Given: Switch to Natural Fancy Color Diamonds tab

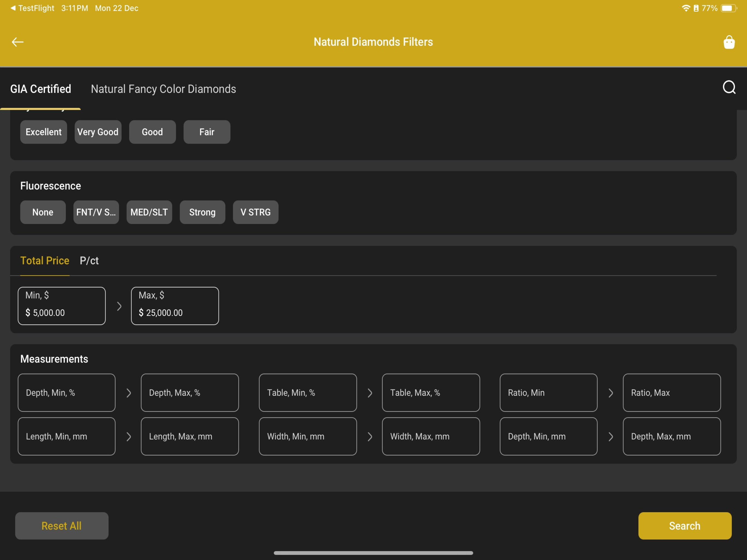Looking at the screenshot, I should click(164, 89).
